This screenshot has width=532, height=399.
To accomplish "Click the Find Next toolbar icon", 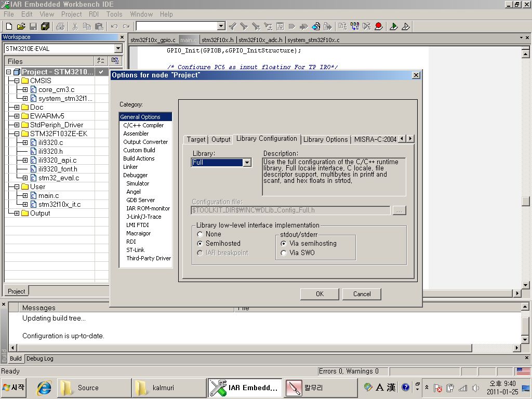I will pyautogui.click(x=244, y=26).
